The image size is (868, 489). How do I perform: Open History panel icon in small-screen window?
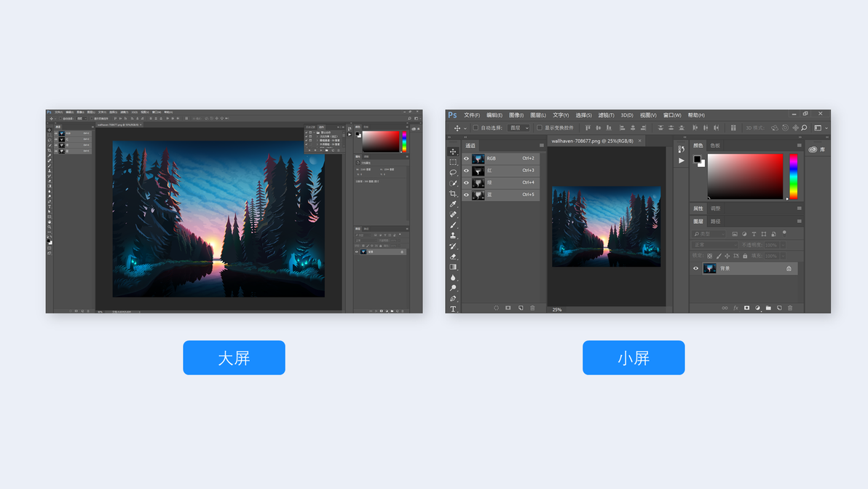tap(682, 149)
